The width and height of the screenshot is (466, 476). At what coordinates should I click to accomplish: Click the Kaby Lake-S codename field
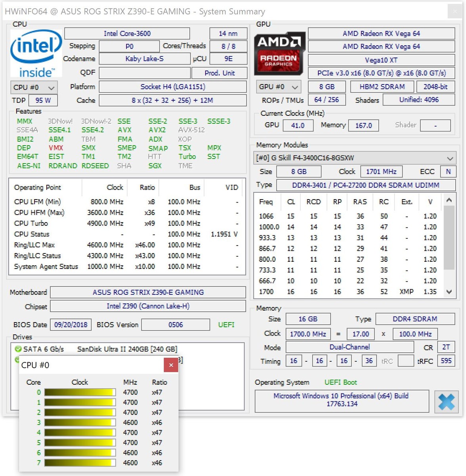[145, 59]
